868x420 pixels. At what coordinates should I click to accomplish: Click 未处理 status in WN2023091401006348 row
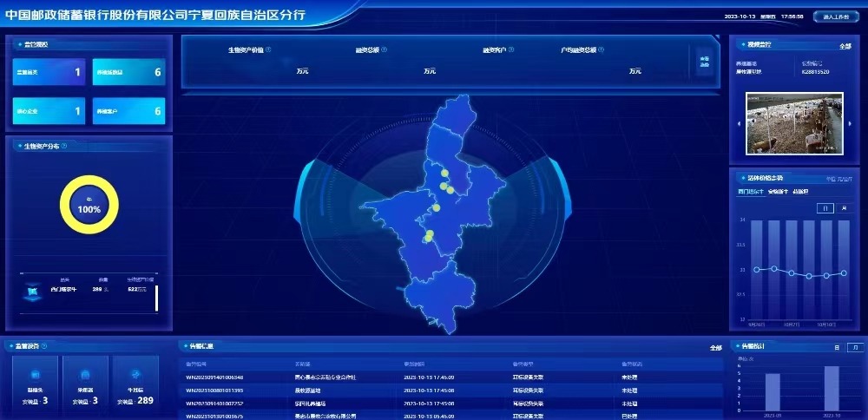point(629,377)
